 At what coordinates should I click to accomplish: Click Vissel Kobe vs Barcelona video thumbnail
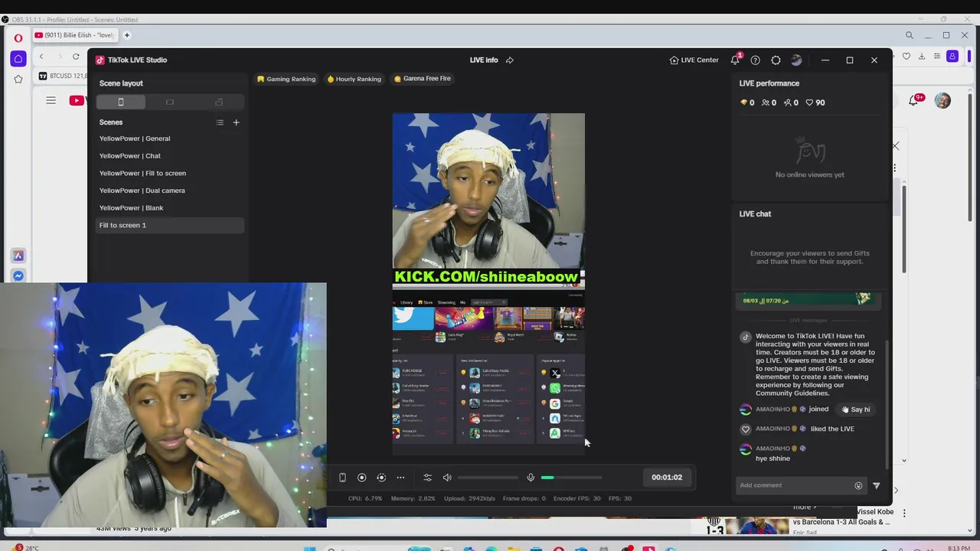click(746, 526)
